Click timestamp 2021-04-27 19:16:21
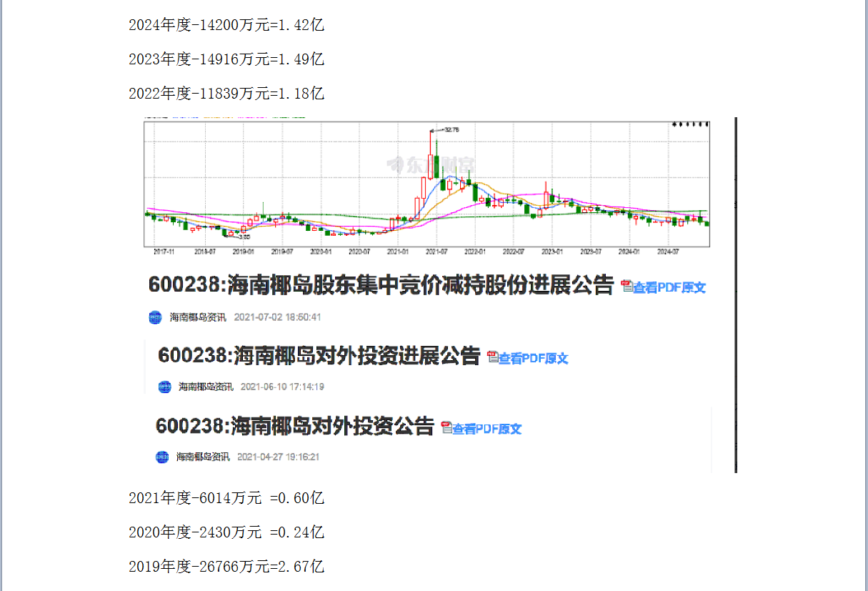The width and height of the screenshot is (868, 591). pyautogui.click(x=279, y=457)
